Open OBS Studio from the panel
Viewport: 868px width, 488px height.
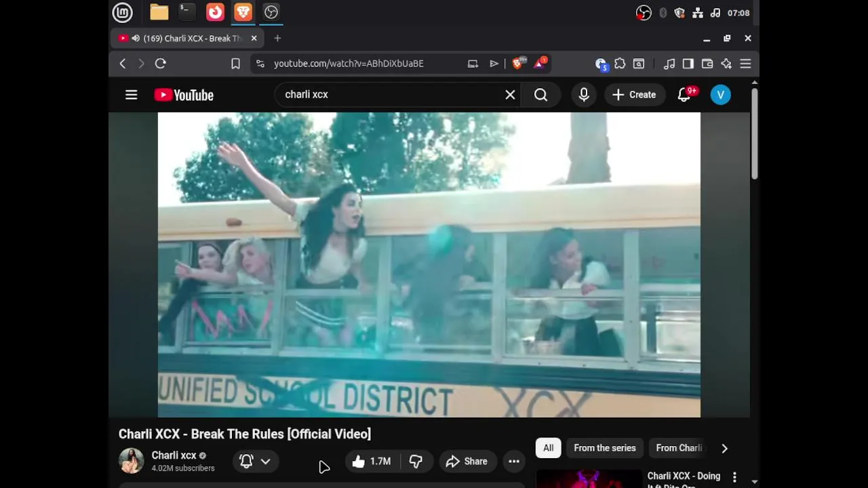click(x=271, y=12)
